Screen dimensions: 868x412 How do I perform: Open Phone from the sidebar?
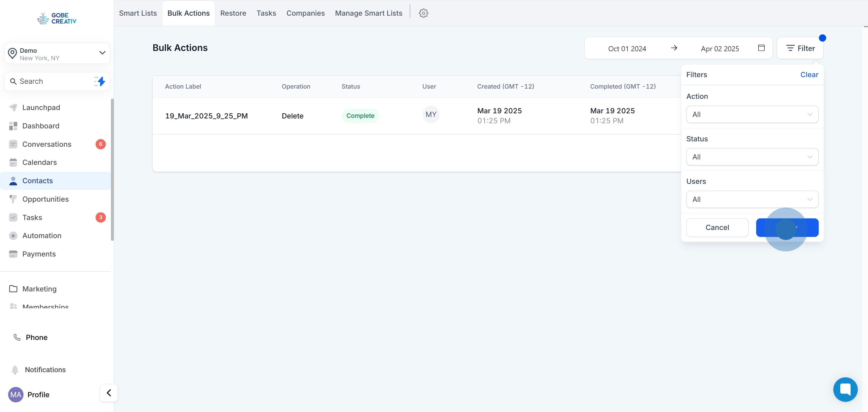[36, 337]
